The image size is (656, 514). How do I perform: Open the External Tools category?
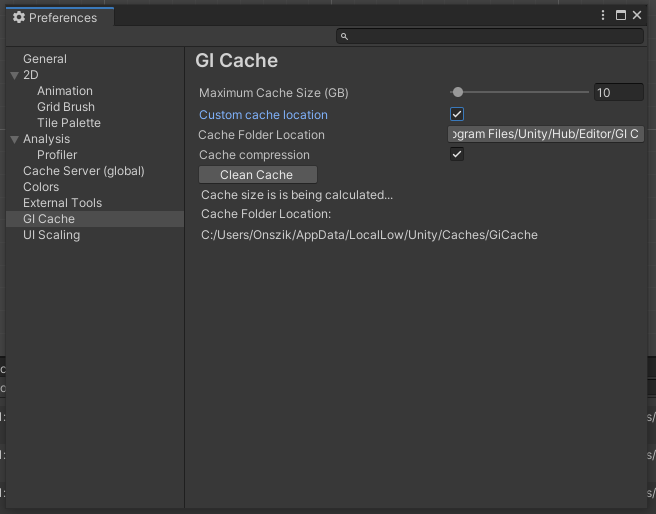(x=62, y=203)
